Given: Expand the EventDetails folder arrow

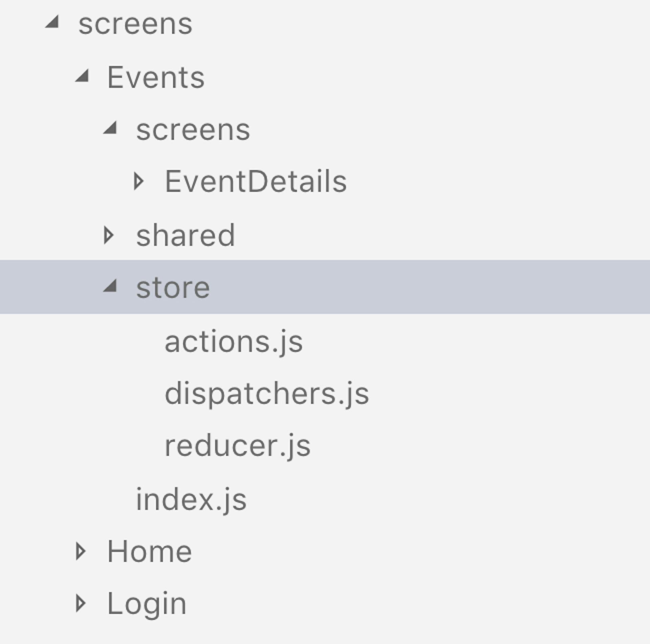Looking at the screenshot, I should pyautogui.click(x=138, y=181).
